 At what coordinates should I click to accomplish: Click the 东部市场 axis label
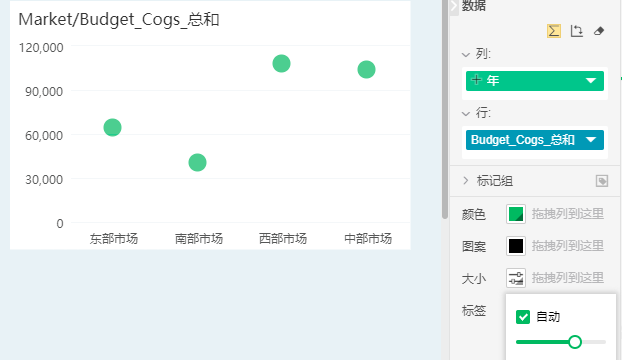point(113,239)
